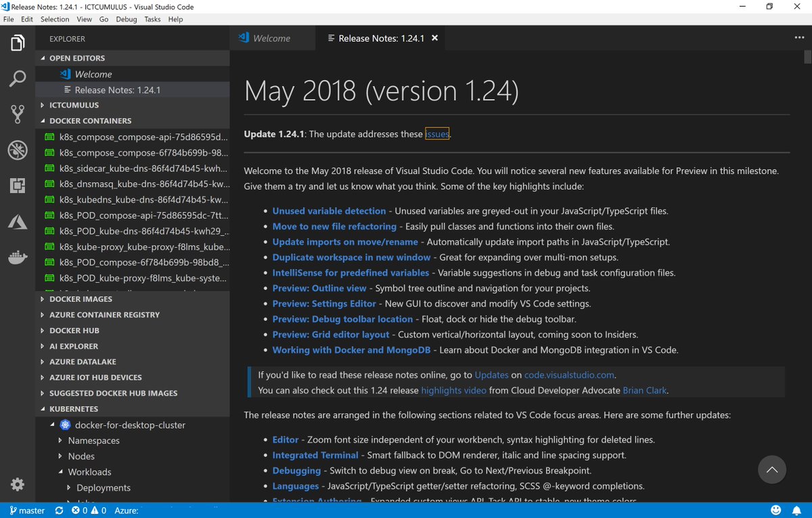Switch to the Welcome tab
The image size is (812, 518).
click(272, 38)
